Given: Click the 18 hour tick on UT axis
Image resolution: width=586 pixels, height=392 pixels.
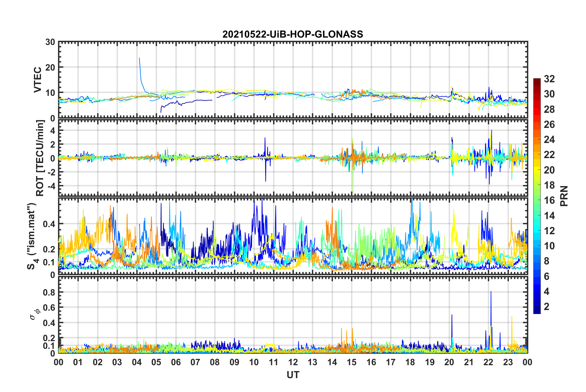Looking at the screenshot, I should [410, 362].
